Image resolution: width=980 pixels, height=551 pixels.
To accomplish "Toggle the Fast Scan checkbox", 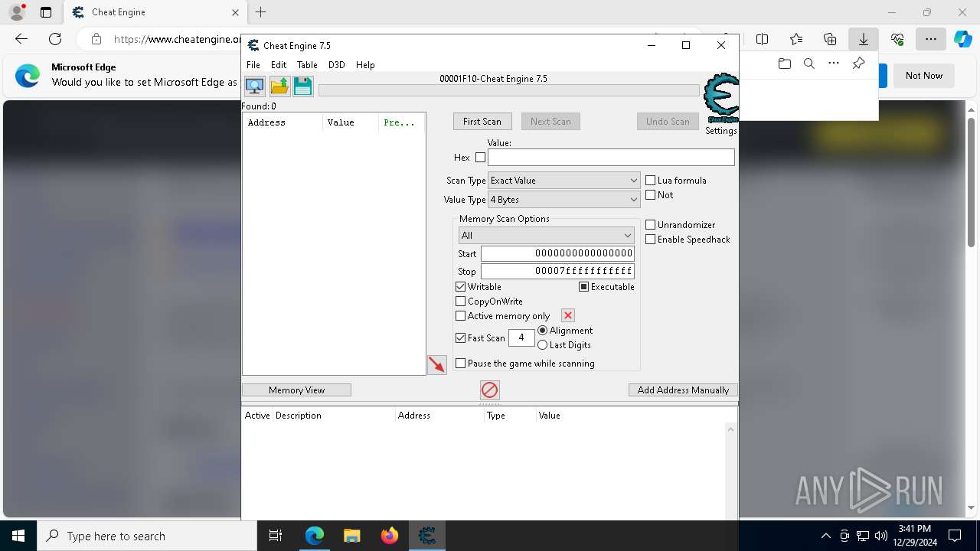I will pyautogui.click(x=461, y=337).
